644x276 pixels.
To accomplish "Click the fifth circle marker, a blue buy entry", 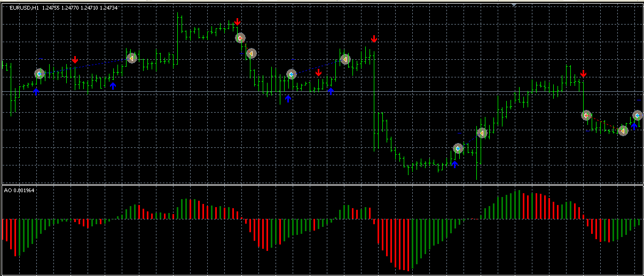I will tap(291, 74).
